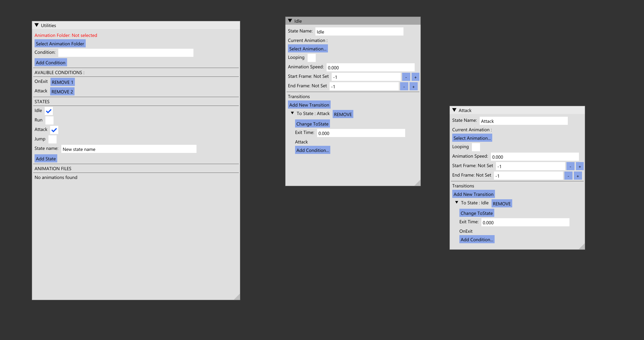Check the Jump state checkbox
The height and width of the screenshot is (340, 644).
52,139
